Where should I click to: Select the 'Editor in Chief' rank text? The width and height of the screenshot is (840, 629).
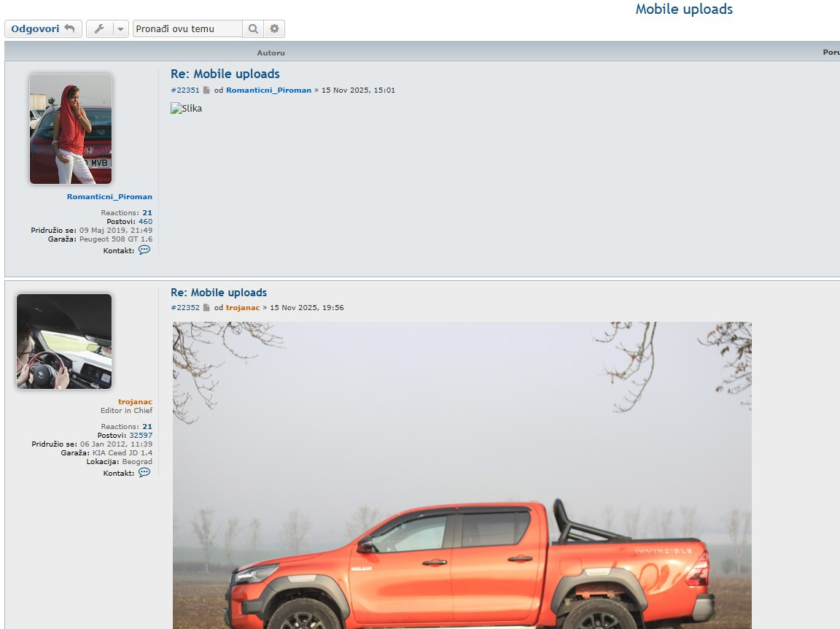(126, 411)
